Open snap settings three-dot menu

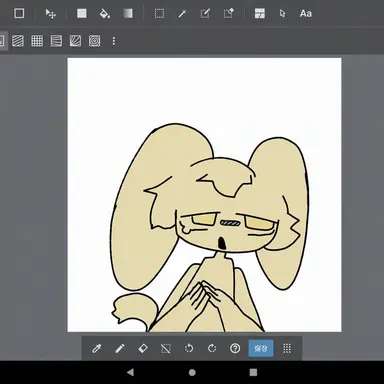pyautogui.click(x=114, y=41)
